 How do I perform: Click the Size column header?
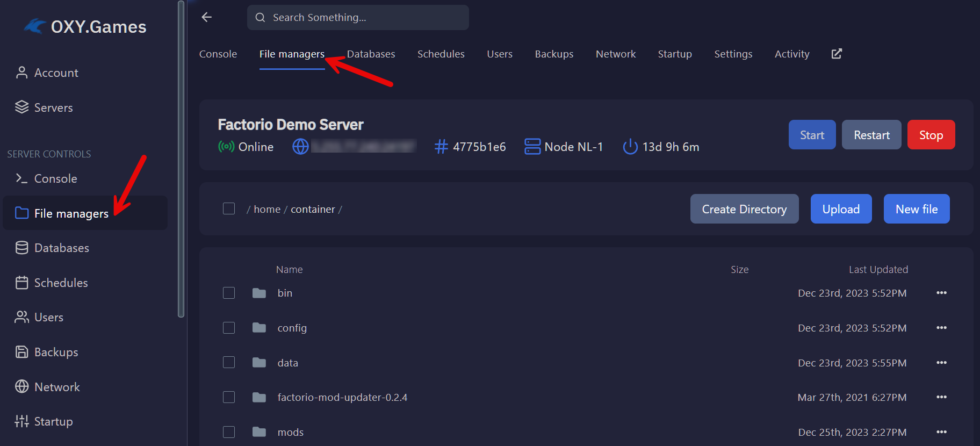point(739,269)
